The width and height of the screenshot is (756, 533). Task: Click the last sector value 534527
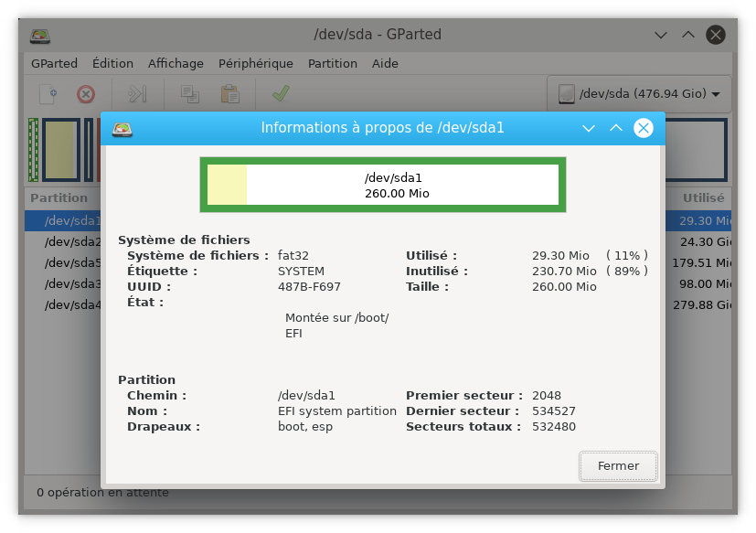point(553,411)
